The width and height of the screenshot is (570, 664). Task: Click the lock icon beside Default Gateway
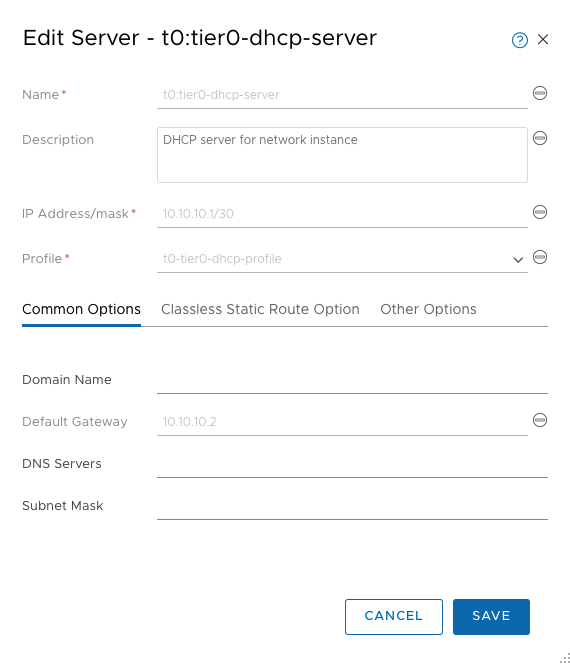tap(540, 420)
